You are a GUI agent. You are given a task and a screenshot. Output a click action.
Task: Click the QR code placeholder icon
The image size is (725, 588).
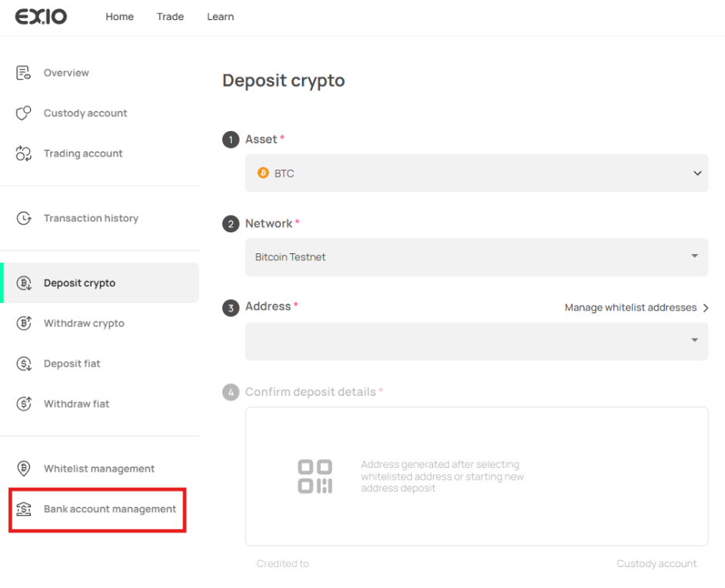click(315, 476)
